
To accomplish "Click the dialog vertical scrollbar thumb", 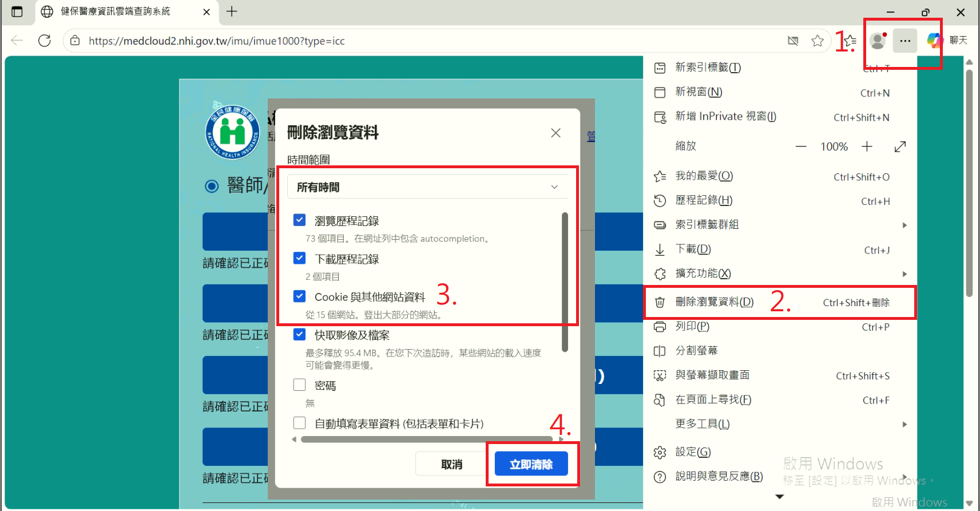I will point(565,282).
